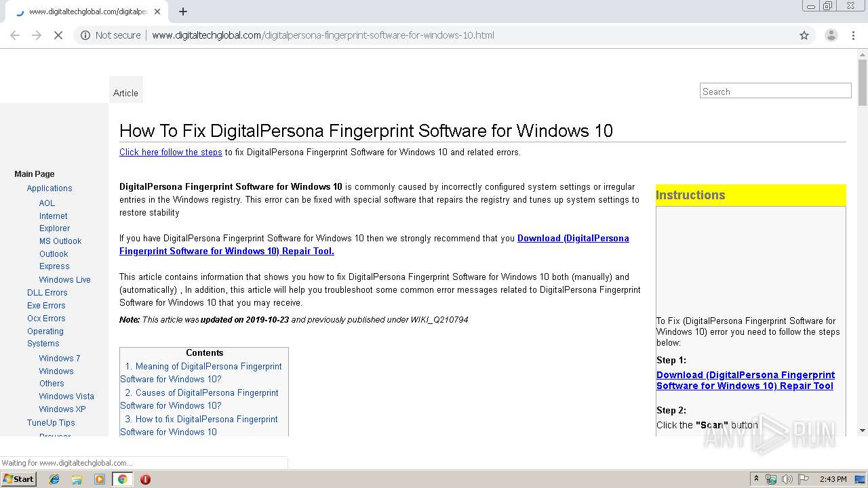The height and width of the screenshot is (488, 868).
Task: Click the Search input field
Action: pos(775,91)
